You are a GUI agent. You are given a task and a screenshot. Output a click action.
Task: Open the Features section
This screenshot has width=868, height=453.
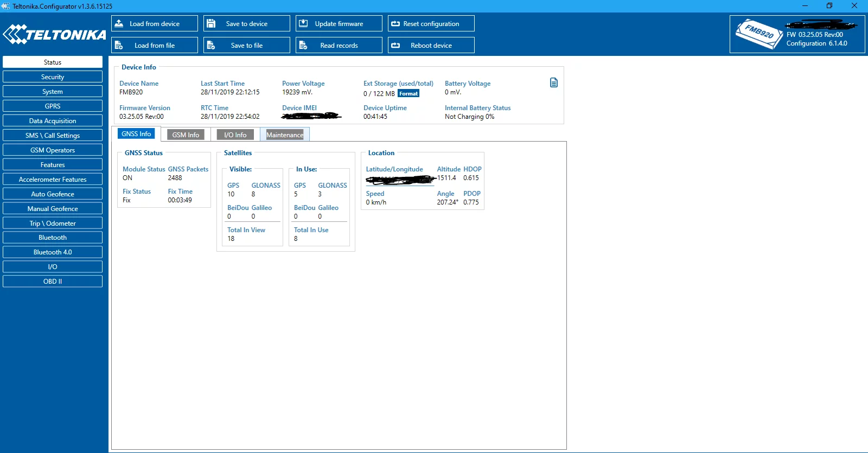(x=53, y=165)
